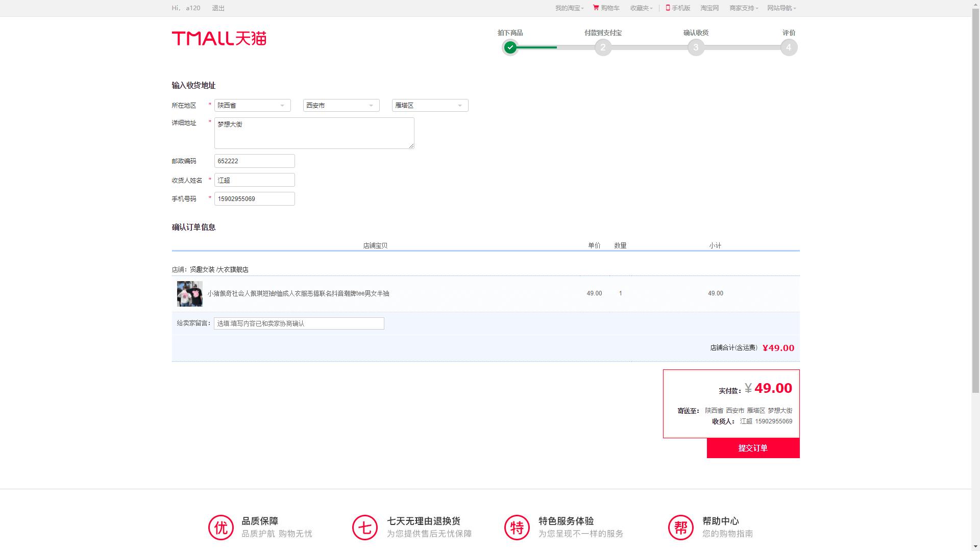This screenshot has height=551, width=980.
Task: Click the Tmall 天猫 logo
Action: click(219, 38)
